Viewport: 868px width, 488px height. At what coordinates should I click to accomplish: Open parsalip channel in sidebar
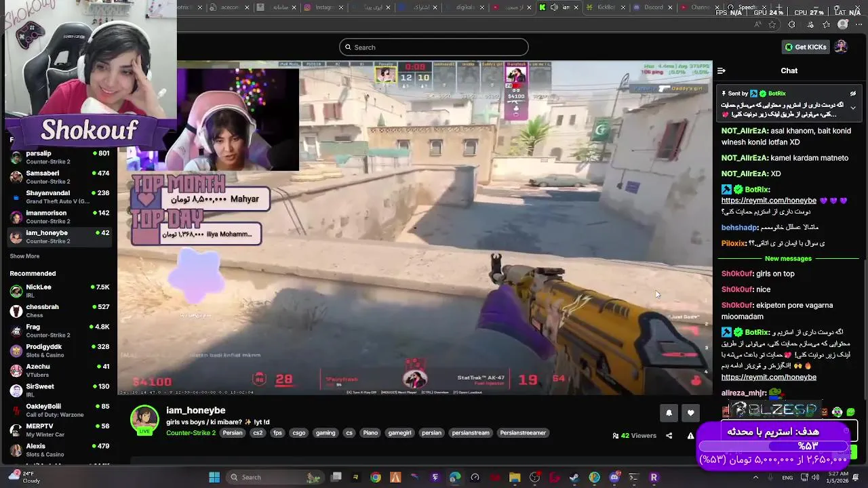click(x=60, y=157)
